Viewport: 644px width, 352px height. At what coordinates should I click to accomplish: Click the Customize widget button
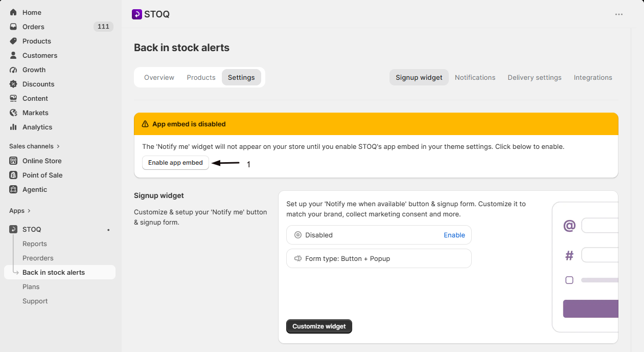pyautogui.click(x=319, y=326)
